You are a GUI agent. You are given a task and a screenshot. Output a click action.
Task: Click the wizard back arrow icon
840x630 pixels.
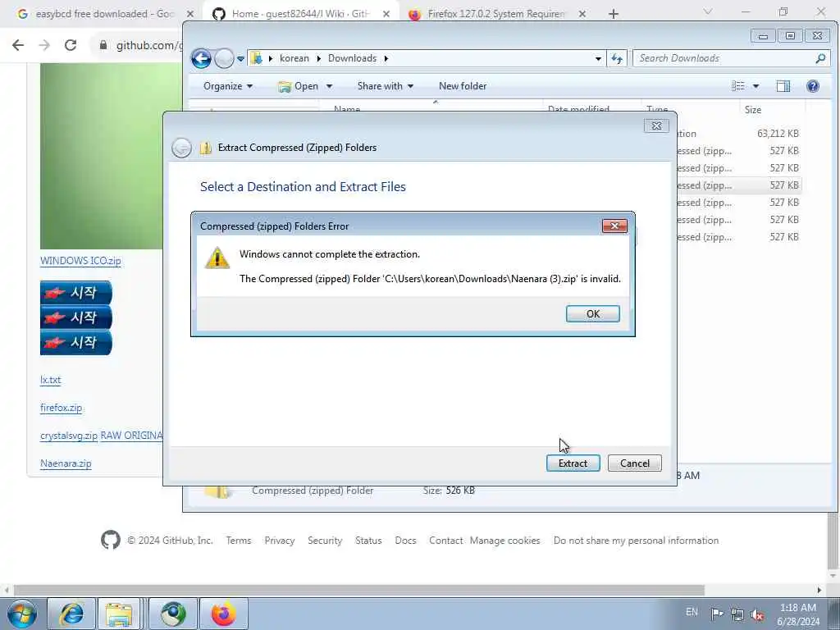(x=181, y=148)
